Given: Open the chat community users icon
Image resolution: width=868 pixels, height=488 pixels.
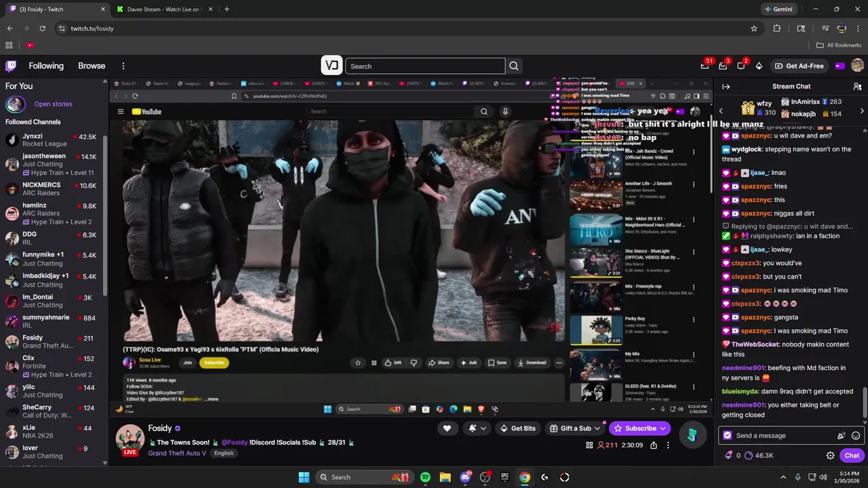Looking at the screenshot, I should point(857,87).
